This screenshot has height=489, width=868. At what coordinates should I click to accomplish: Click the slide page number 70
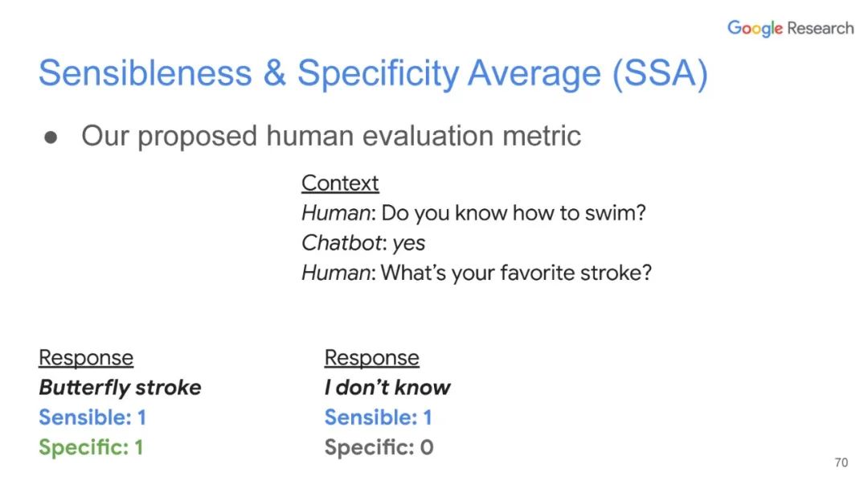(x=841, y=462)
